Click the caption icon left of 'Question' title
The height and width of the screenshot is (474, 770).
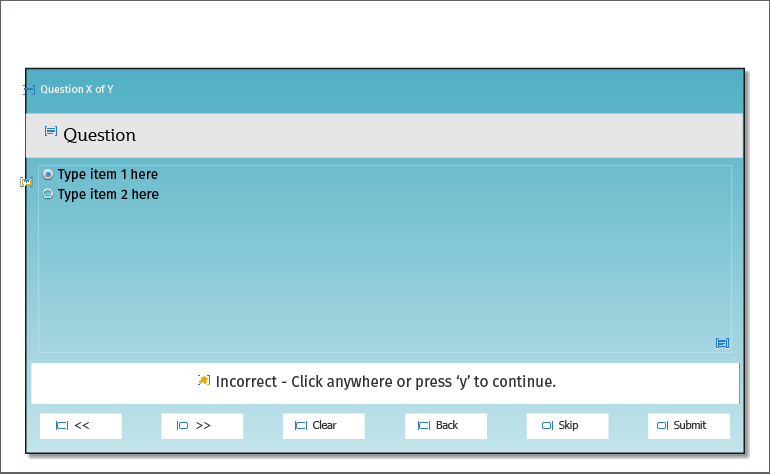tap(51, 131)
